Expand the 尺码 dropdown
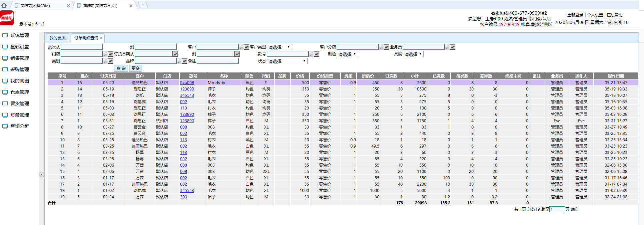This screenshot has height=225, width=644. point(413,54)
